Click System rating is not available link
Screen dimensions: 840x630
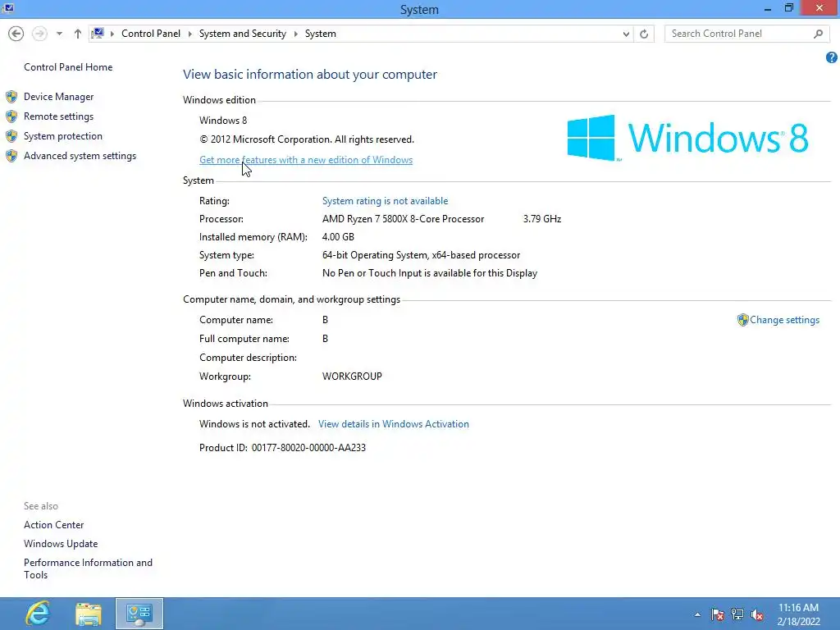tap(386, 201)
